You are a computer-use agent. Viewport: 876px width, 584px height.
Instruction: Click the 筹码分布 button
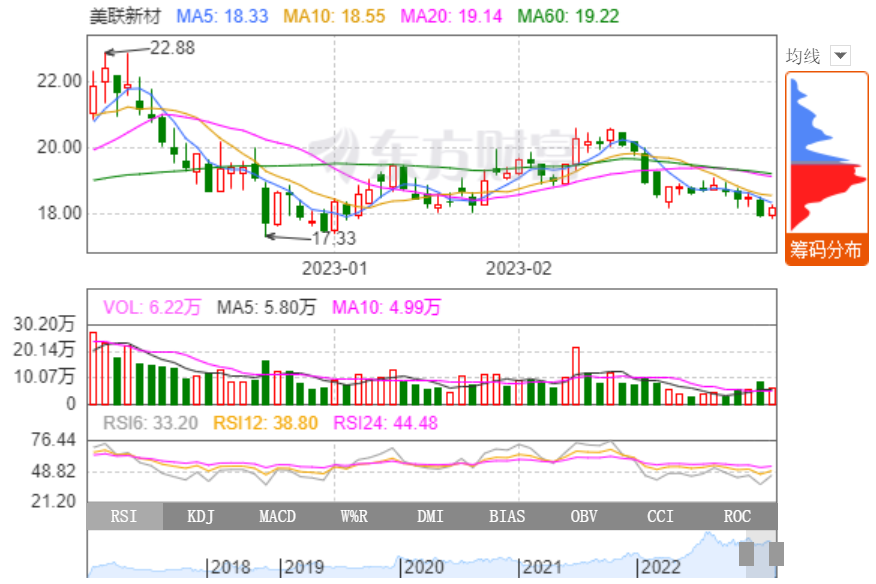pos(825,250)
